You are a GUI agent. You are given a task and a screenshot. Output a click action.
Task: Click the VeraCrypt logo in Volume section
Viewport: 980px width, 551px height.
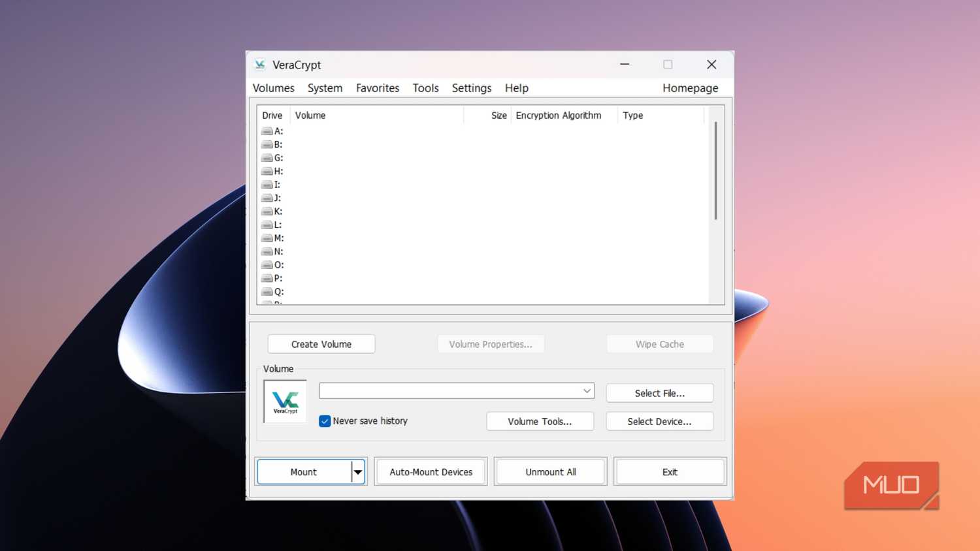[285, 401]
